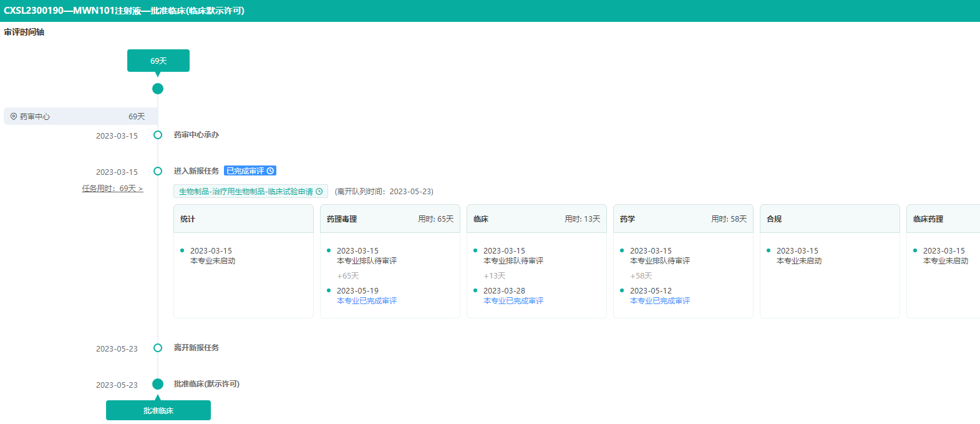The image size is (980, 424).
Task: Click the 批准临床 button at timeline bottom
Action: coord(158,411)
